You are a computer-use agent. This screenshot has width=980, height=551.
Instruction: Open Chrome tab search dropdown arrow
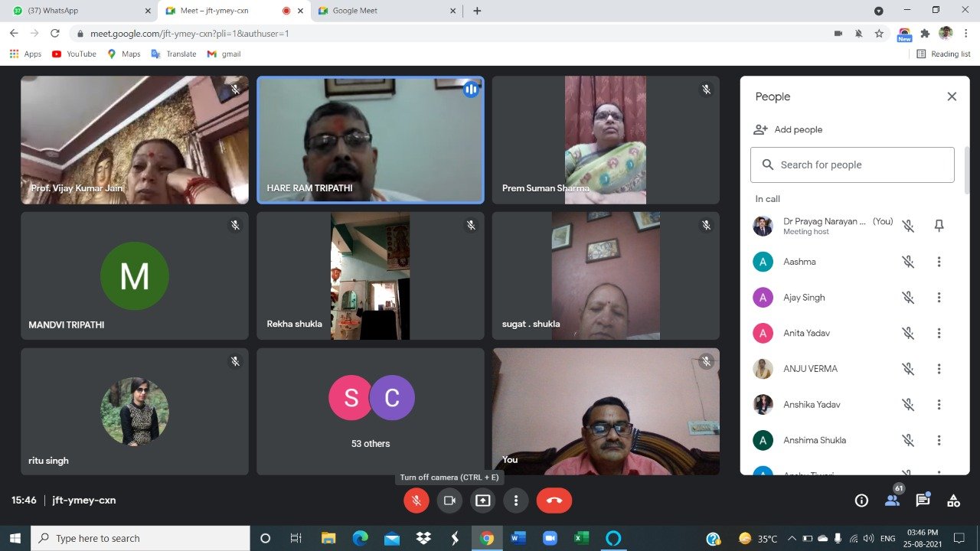click(879, 11)
